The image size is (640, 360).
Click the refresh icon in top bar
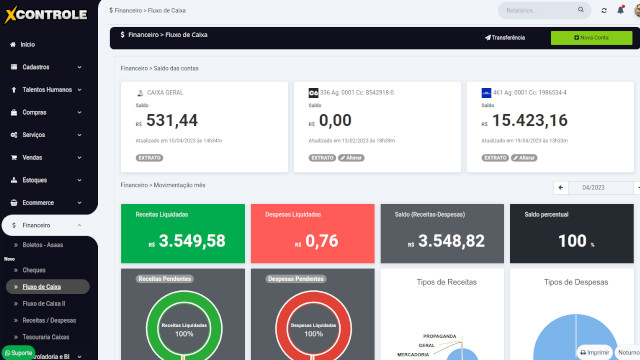coord(604,11)
